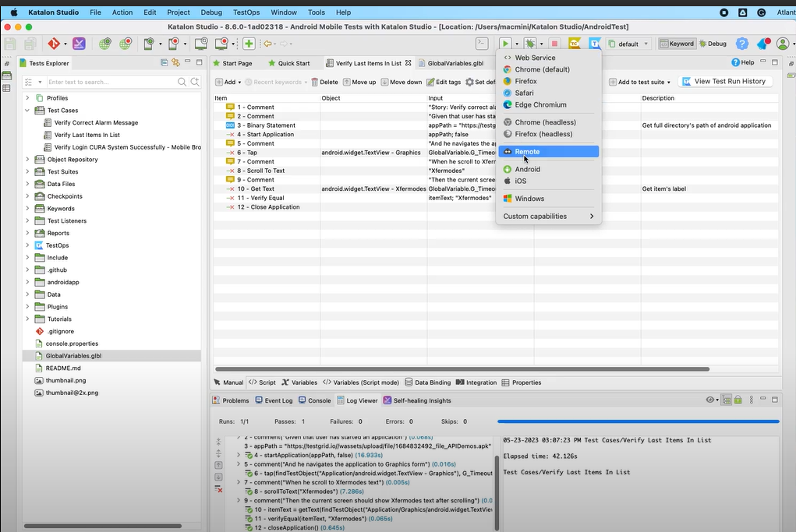Open the command builder terminal icon
Screen dimensions: 796x532
click(482, 44)
